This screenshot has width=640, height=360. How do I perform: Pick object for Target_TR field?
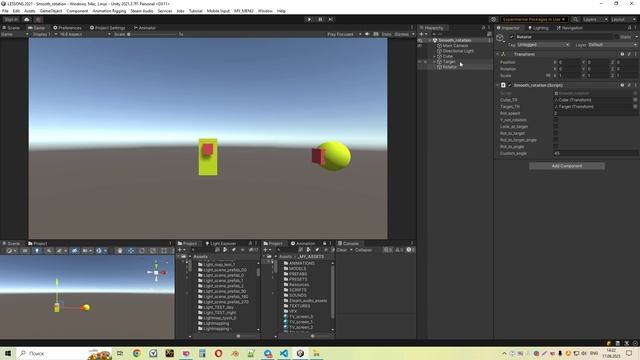coord(635,107)
